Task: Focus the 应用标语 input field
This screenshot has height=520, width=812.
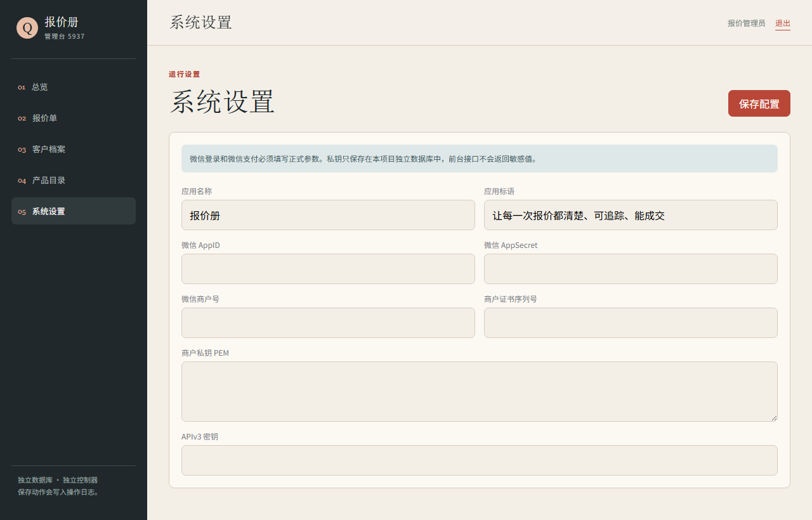Action: point(631,215)
